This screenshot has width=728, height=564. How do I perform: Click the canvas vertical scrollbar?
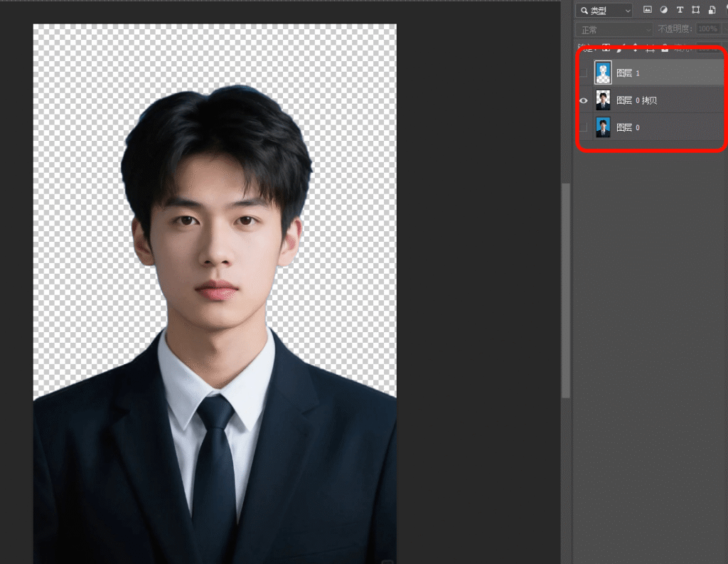point(566,284)
